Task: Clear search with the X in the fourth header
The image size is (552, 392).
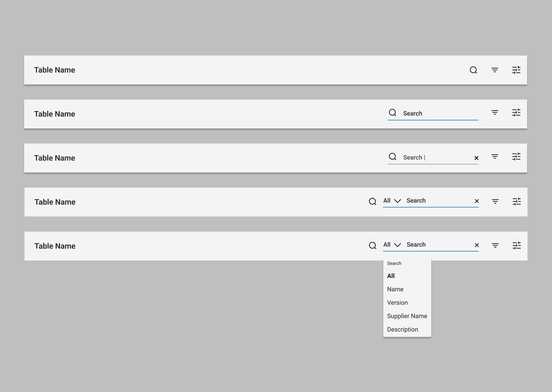Action: [477, 201]
